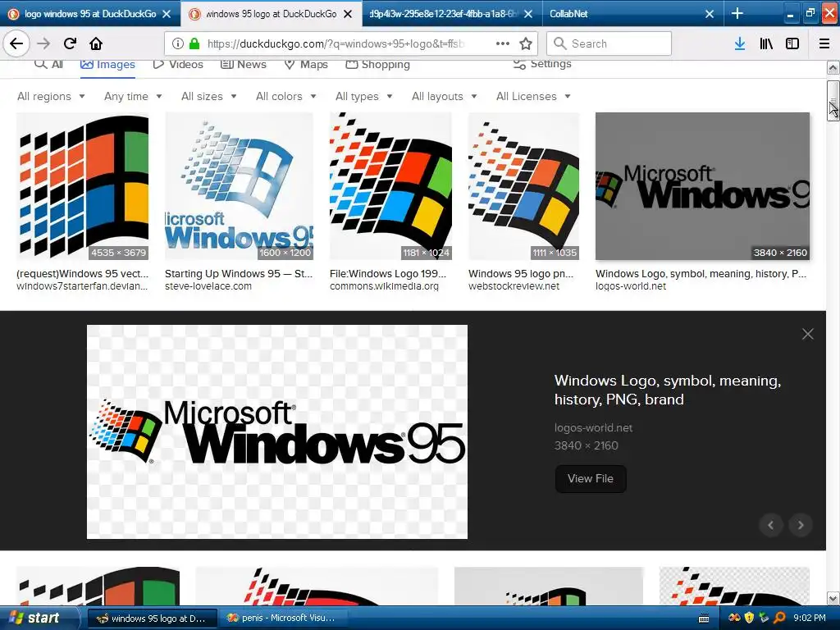This screenshot has width=840, height=630.
Task: Bookmark this page with the star
Action: point(526,44)
